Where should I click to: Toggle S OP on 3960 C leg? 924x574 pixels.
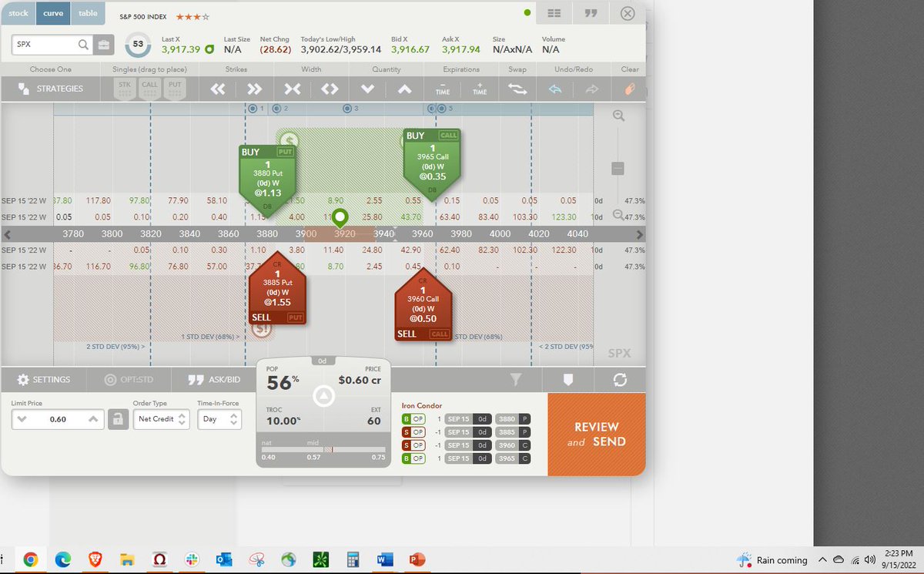click(x=413, y=445)
